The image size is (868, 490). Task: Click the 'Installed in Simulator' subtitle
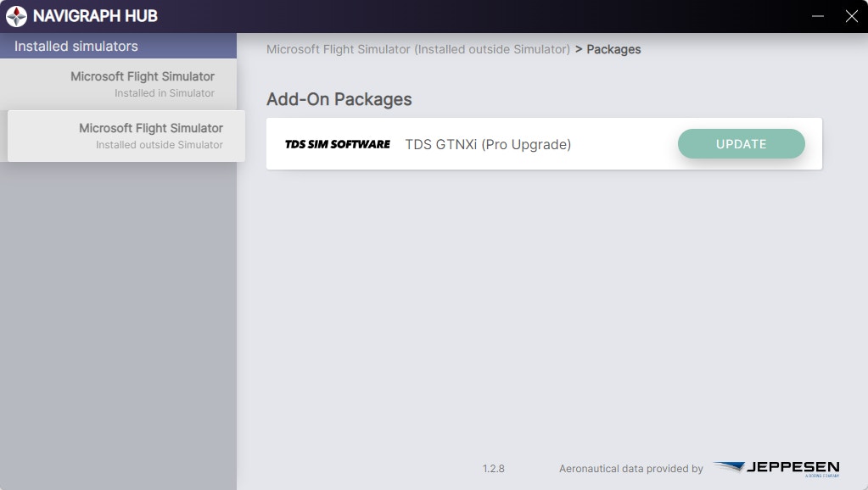click(165, 93)
